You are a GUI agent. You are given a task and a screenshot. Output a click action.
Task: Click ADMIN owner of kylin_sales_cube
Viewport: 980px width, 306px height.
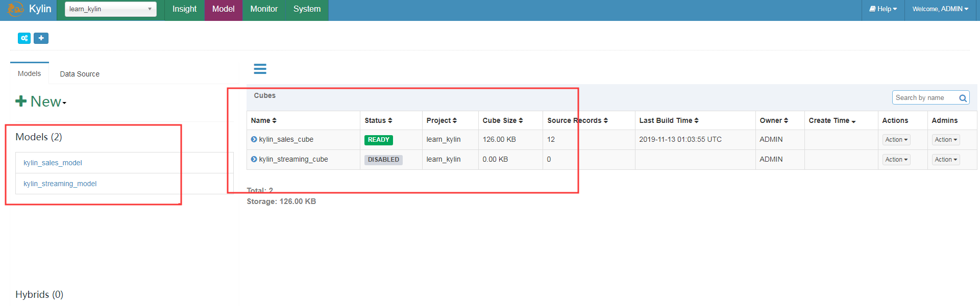(771, 139)
